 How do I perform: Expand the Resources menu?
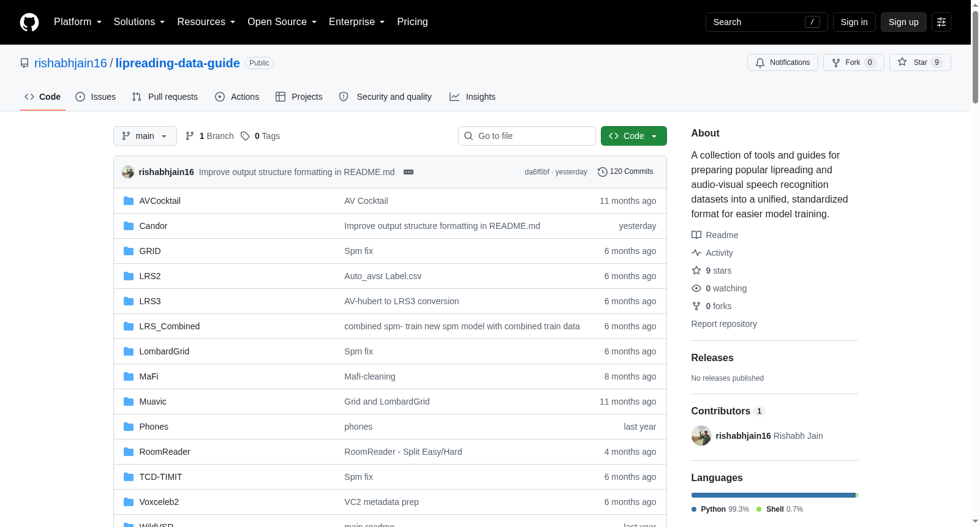[x=206, y=22]
